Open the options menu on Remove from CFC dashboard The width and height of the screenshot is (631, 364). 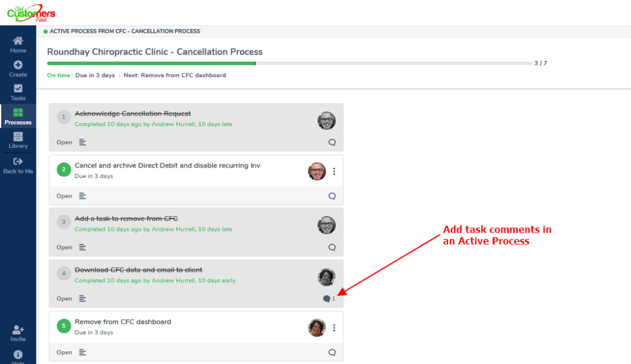point(334,328)
